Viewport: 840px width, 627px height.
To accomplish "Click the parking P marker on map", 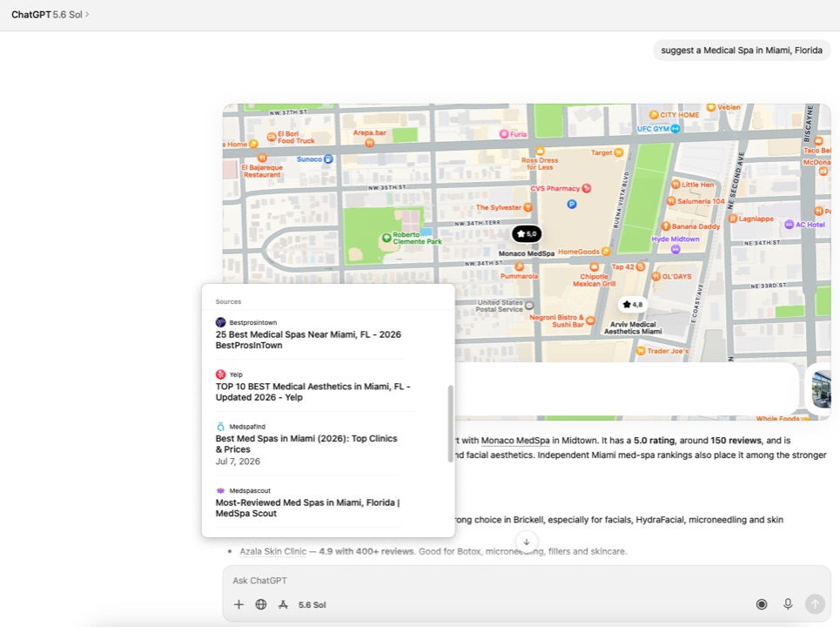I will coord(572,204).
